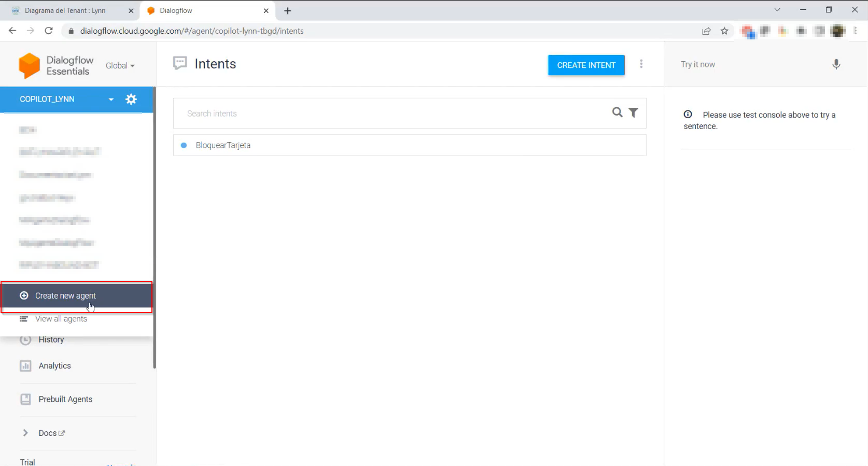
Task: Expand the Docs chevron arrow
Action: [25, 433]
